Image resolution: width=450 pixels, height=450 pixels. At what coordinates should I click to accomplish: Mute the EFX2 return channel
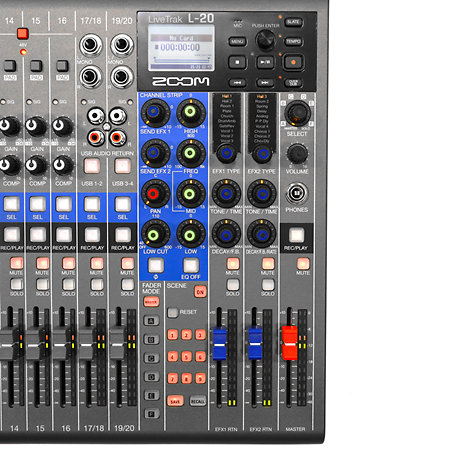tap(268, 263)
